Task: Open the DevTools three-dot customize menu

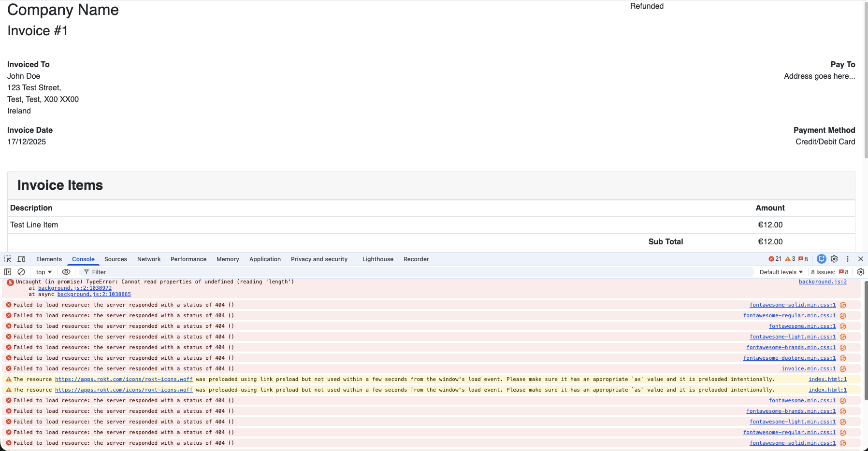Action: [847, 259]
